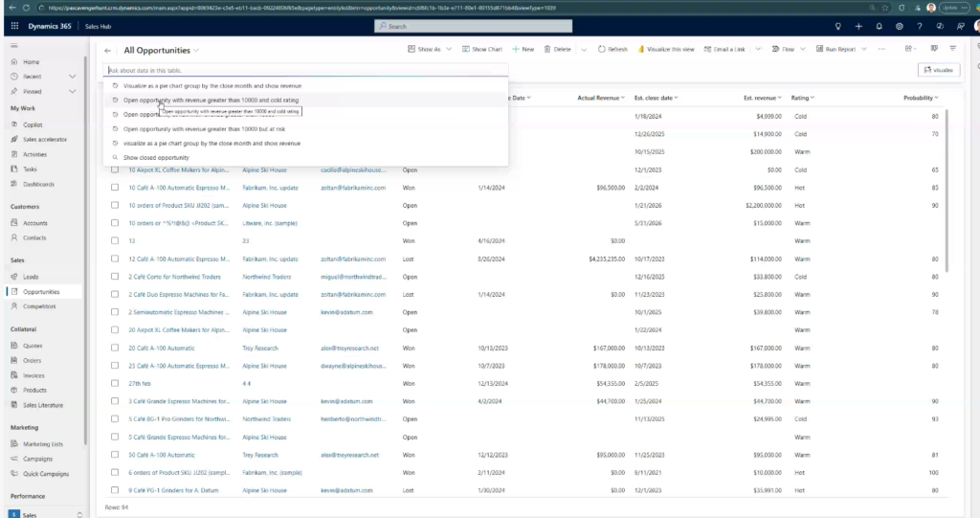Viewport: 980px width, 518px height.
Task: Click the edit columns icon at toolbar right
Action: point(934,48)
